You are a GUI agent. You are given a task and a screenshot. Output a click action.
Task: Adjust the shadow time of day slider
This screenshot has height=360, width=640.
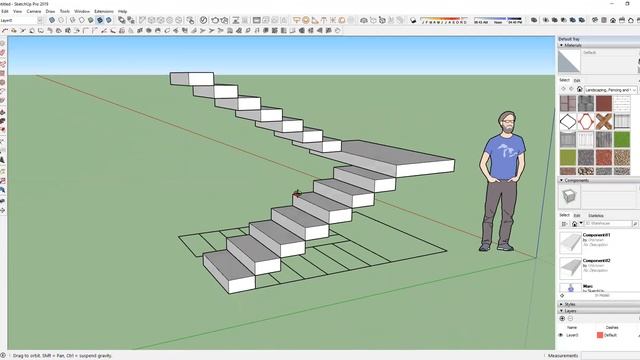click(498, 20)
